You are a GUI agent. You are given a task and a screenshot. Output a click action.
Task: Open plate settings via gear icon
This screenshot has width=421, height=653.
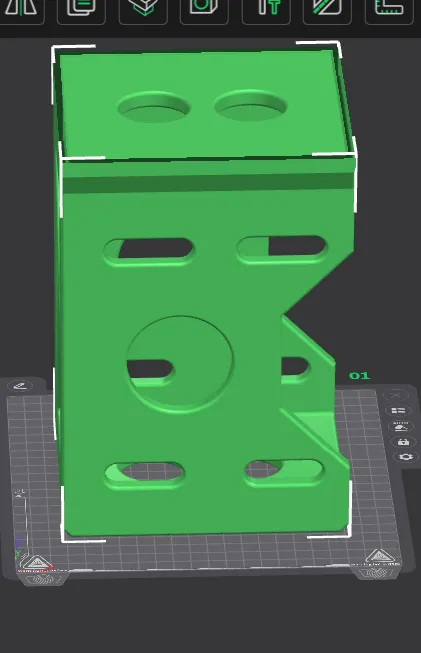click(406, 457)
